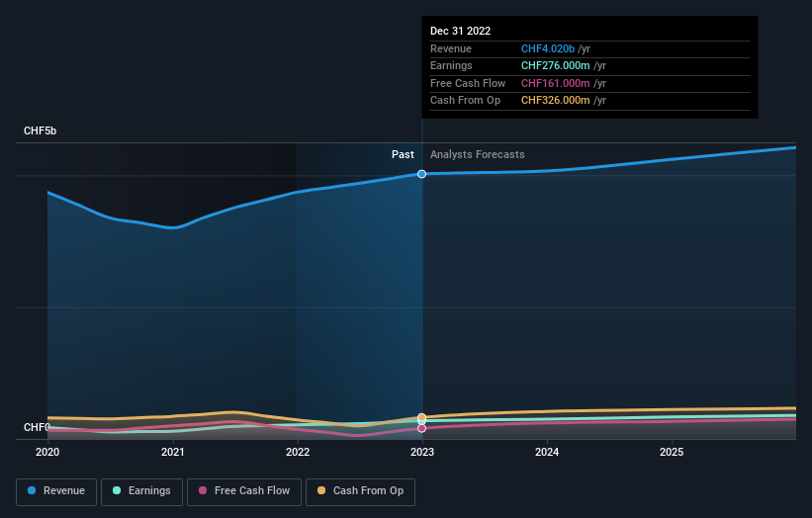Click the Free Cash Flow label in tooltip
Screen dimensions: 812x518
468,83
